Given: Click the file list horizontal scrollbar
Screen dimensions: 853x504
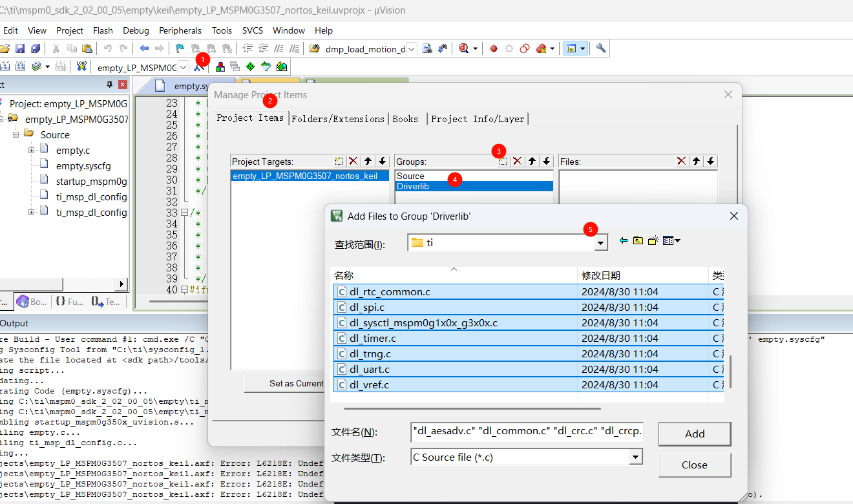Looking at the screenshot, I should tap(472, 408).
